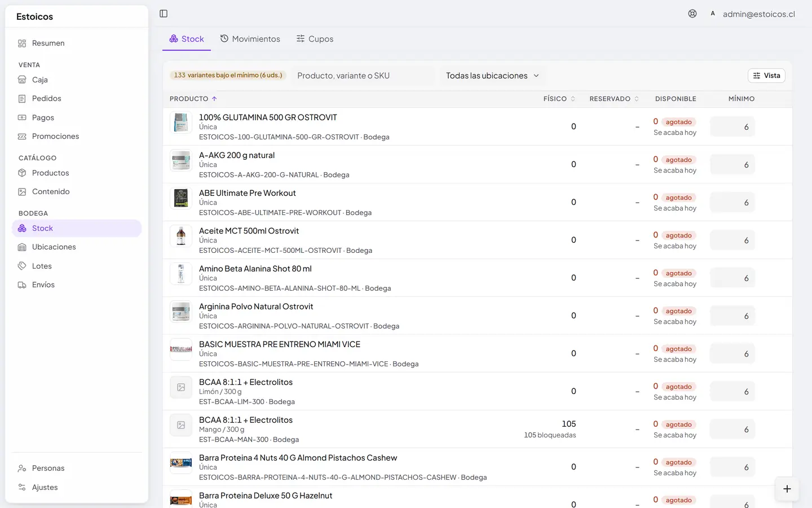Click the Pagos banknote icon
812x508 pixels.
click(x=22, y=117)
